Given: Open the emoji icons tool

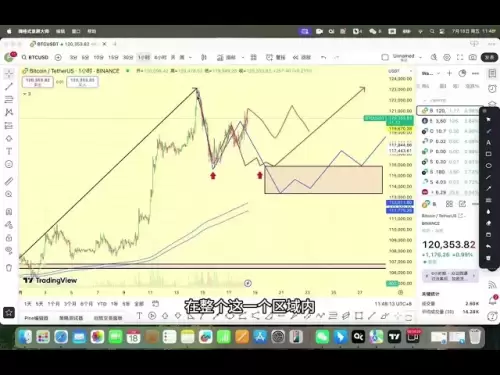Looking at the screenshot, I should (x=9, y=164).
